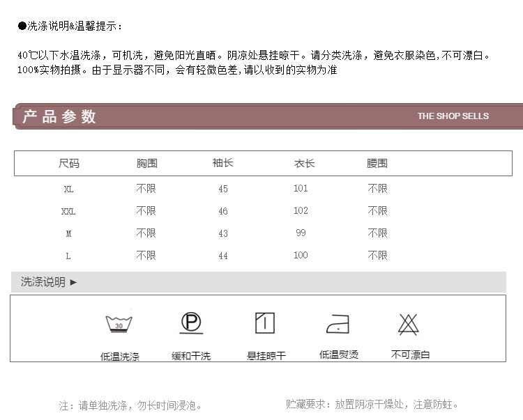The image size is (523, 420).
Task: Click the 洗涤说明 gray section header text
Action: [43, 282]
